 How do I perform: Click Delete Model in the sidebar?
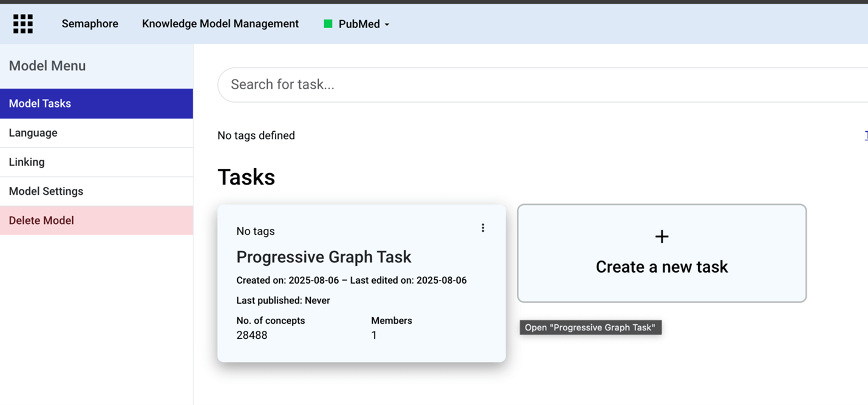click(40, 220)
